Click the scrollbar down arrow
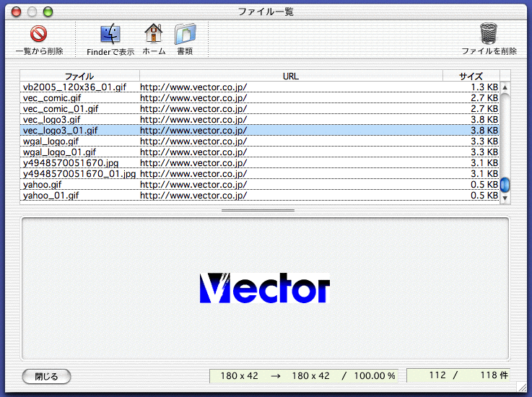The width and height of the screenshot is (532, 397). (x=505, y=198)
